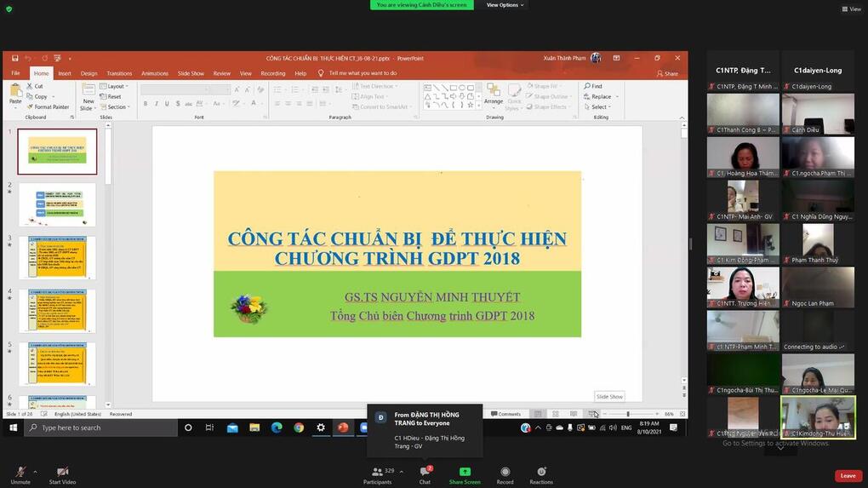Toggle Strikethrough formatting
868x488 pixels.
[x=188, y=104]
